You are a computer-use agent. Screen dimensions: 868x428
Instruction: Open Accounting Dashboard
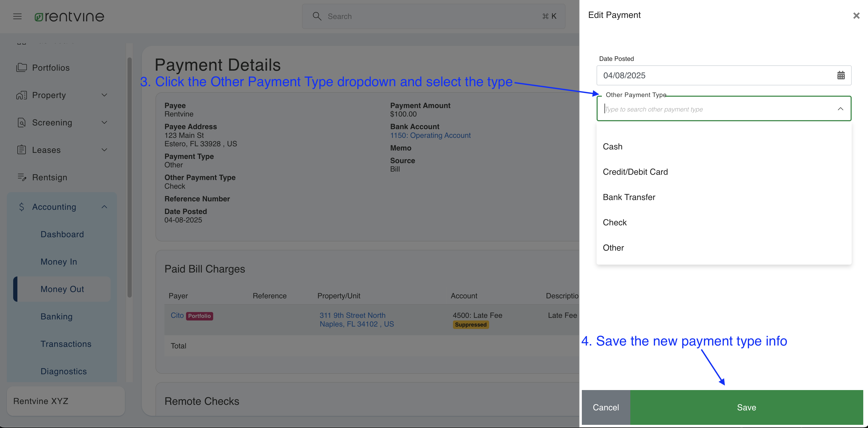62,234
